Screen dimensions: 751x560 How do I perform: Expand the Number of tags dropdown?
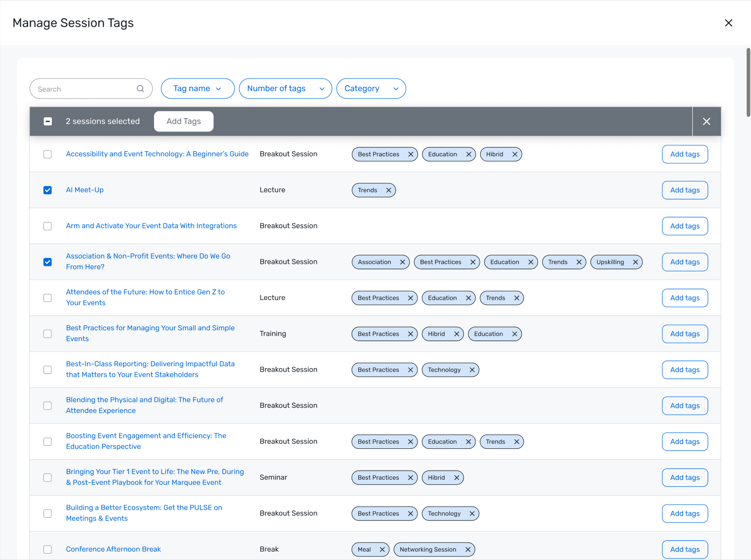point(286,88)
